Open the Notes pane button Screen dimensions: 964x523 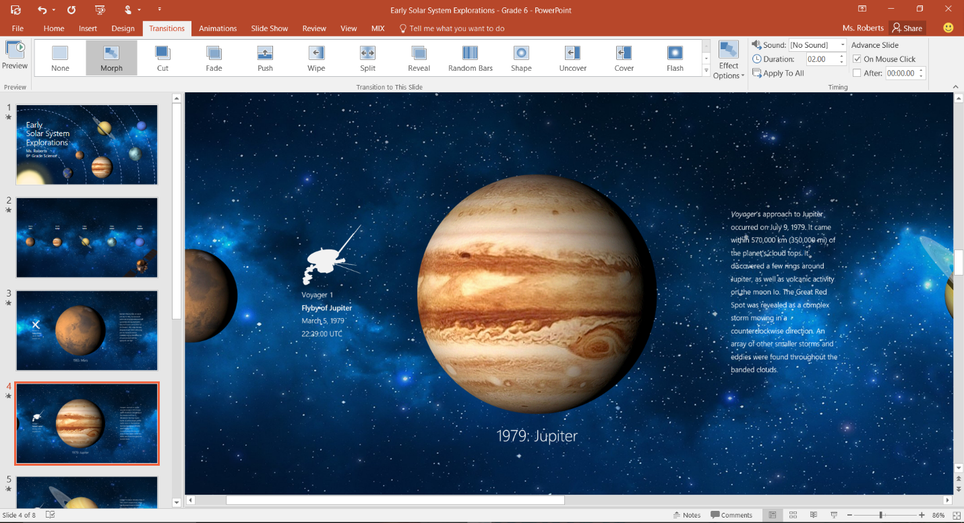pyautogui.click(x=685, y=515)
